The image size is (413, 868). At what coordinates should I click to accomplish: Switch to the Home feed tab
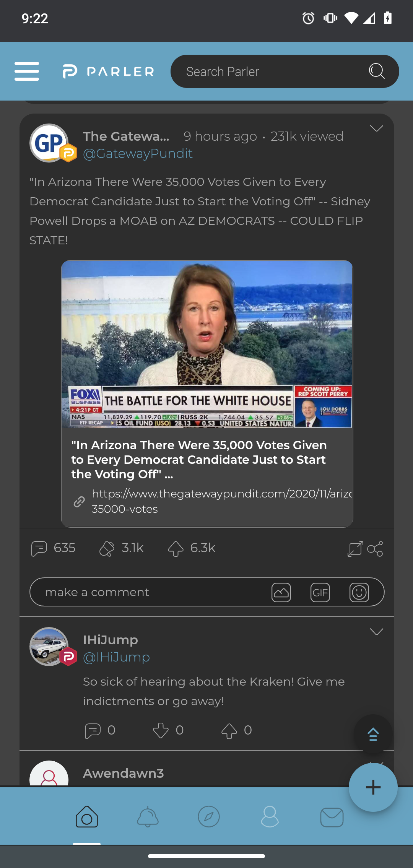point(86,817)
